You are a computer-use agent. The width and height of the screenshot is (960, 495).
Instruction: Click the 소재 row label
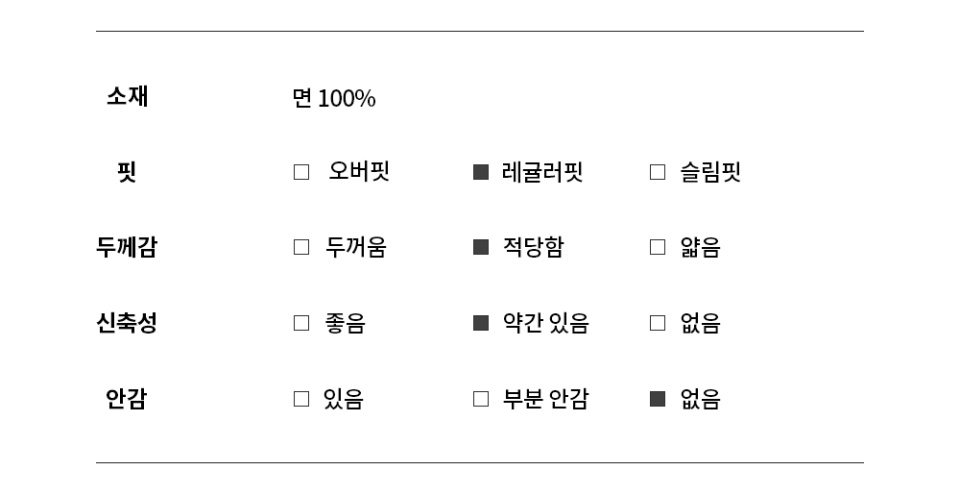click(x=127, y=97)
